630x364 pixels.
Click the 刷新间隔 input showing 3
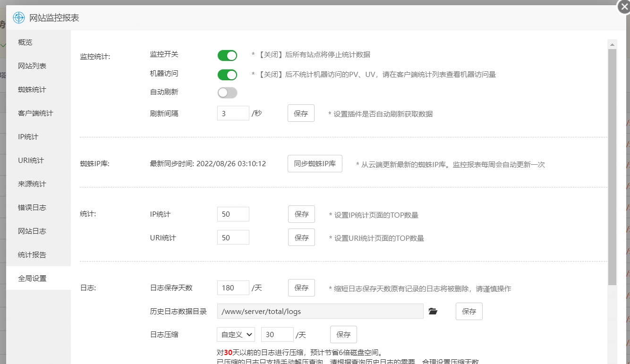pos(233,113)
